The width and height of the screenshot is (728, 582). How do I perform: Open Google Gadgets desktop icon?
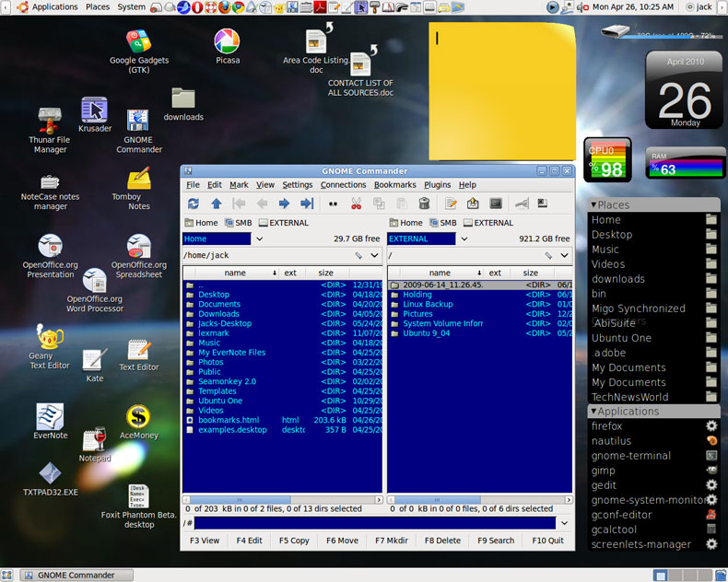(x=139, y=51)
